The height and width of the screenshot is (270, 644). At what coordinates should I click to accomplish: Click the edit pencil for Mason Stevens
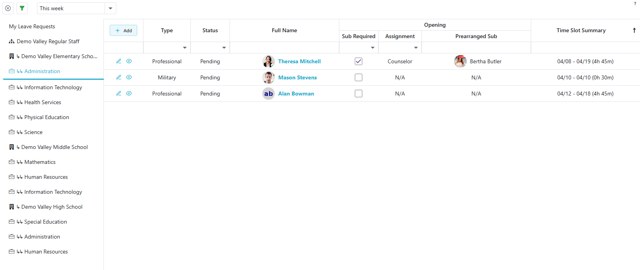[119, 77]
